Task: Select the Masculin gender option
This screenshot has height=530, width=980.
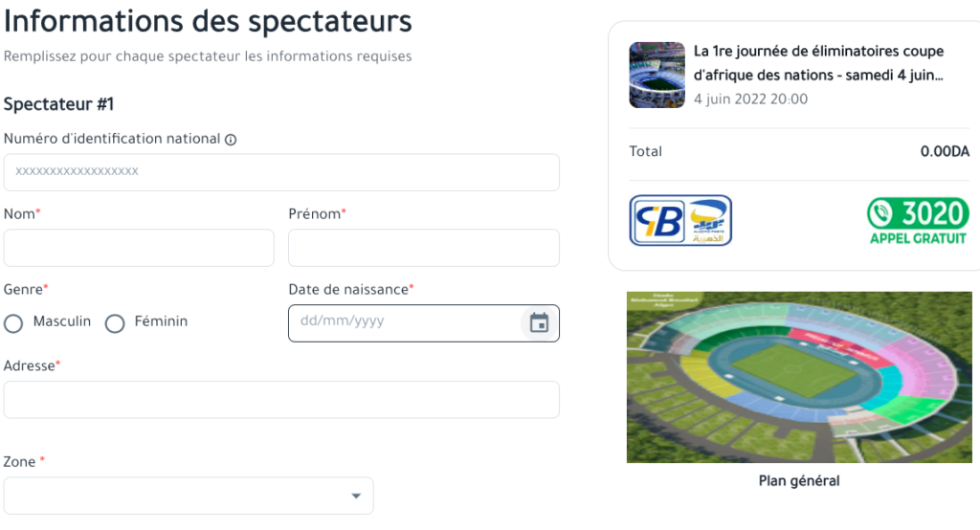Action: click(13, 323)
